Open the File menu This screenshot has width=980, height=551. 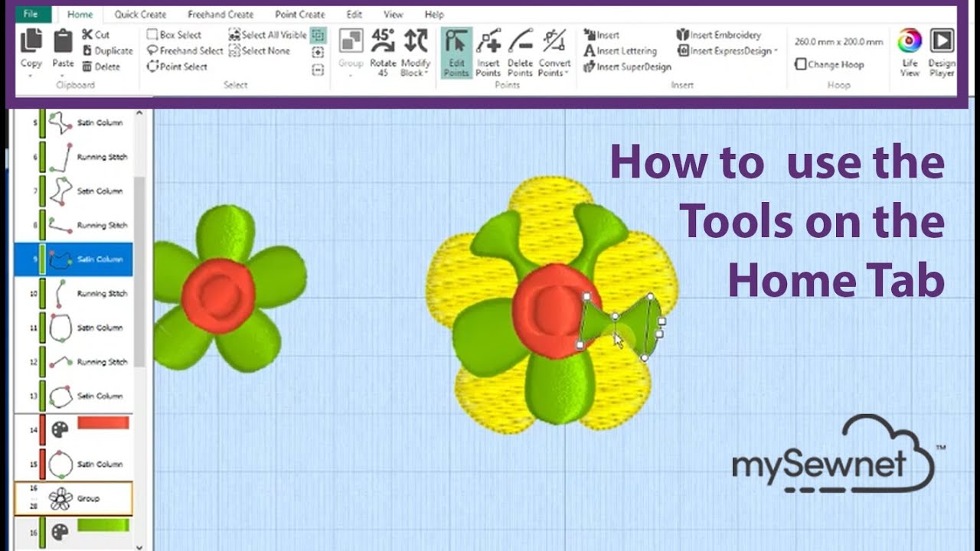[31, 14]
